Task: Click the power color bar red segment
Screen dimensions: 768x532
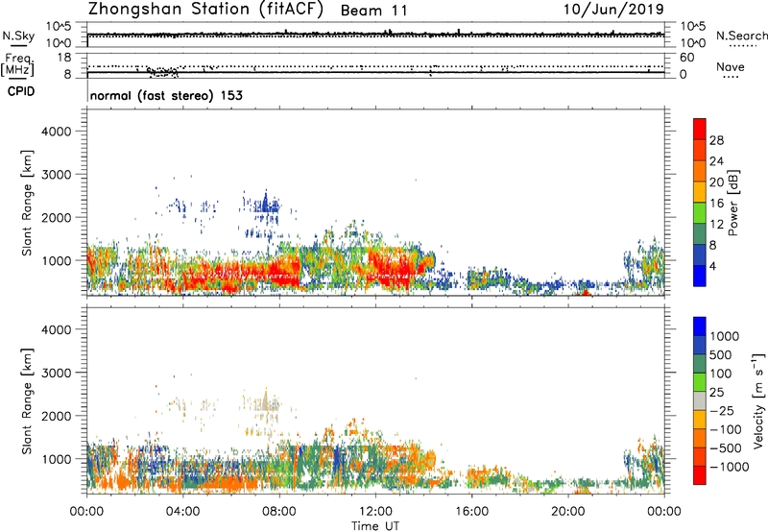Action: (700, 130)
